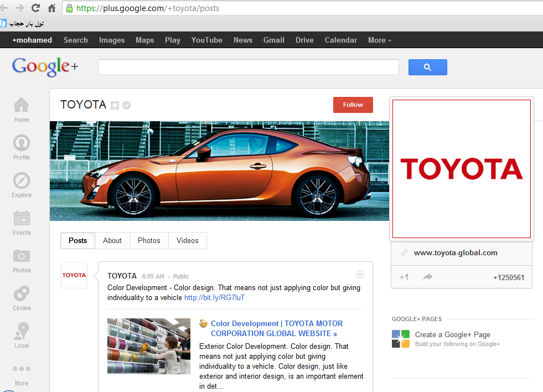The height and width of the screenshot is (392, 543).
Task: Click the TOYOTA author name on the post
Action: coord(122,276)
